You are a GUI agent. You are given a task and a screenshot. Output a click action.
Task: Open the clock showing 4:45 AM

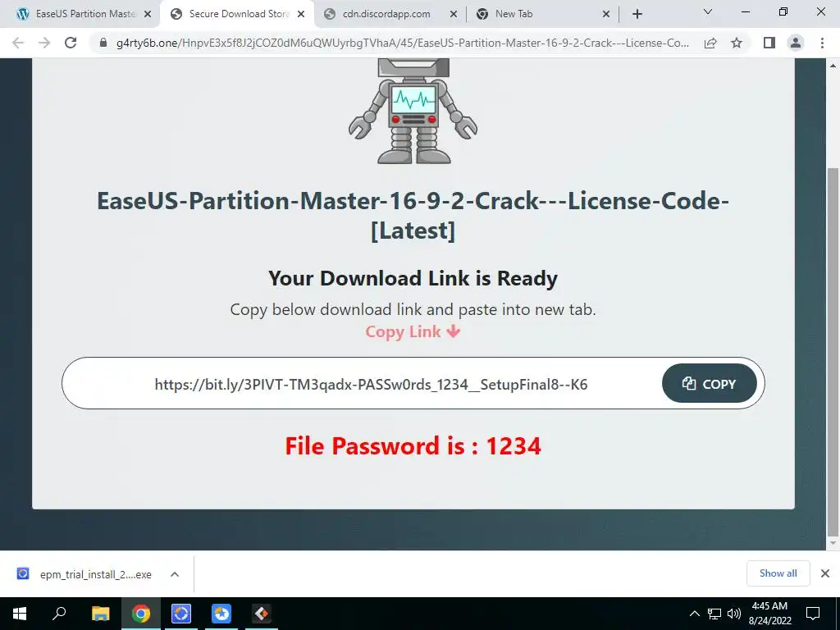click(769, 614)
